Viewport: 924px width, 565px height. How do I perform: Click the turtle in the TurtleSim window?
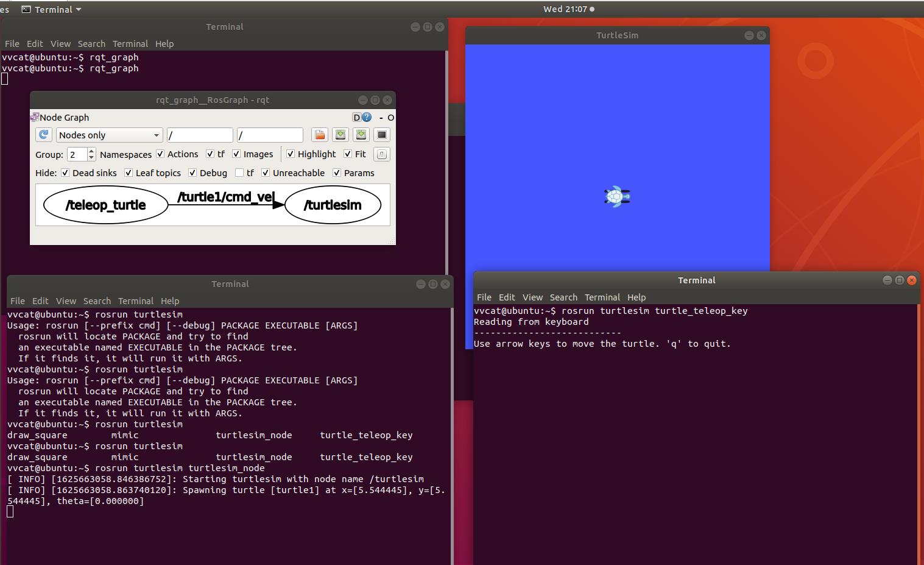(616, 196)
